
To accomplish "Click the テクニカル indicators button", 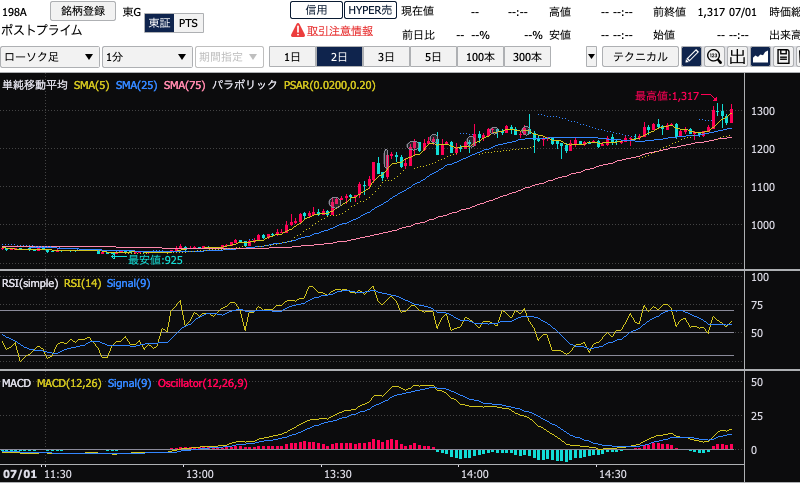I will (x=639, y=57).
